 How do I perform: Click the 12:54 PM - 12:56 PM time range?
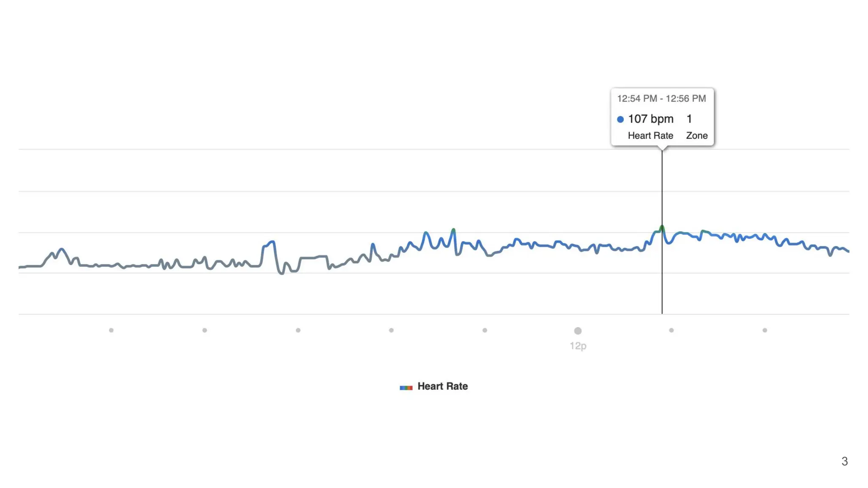661,99
